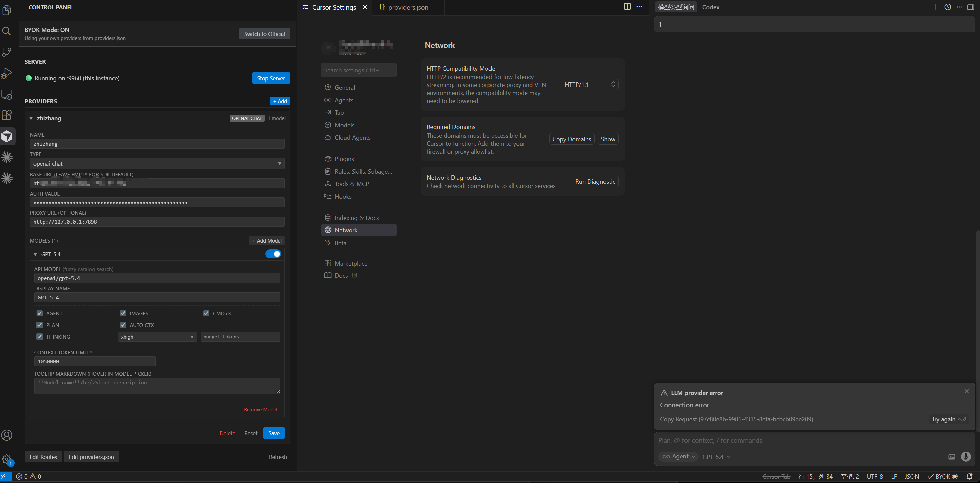
Task: Open the TYPE openai-chat dropdown
Action: pyautogui.click(x=157, y=164)
